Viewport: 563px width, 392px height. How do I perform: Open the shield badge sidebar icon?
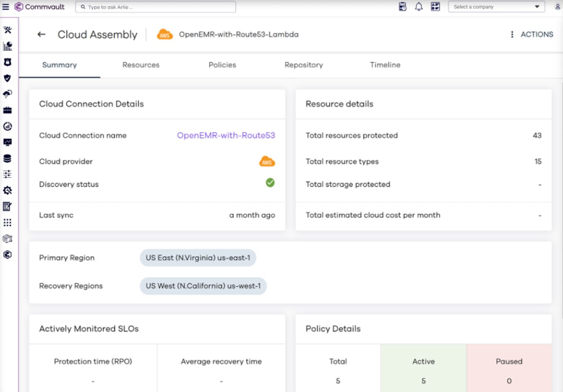[7, 62]
